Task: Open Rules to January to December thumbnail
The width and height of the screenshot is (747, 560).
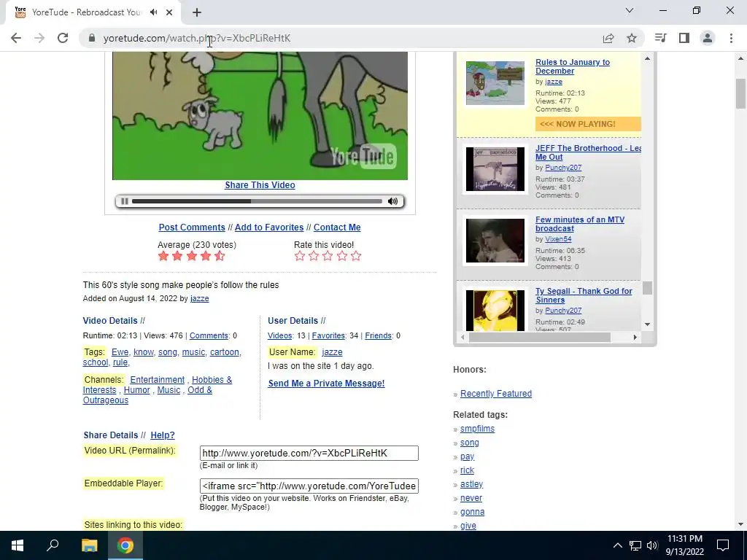Action: pos(495,83)
